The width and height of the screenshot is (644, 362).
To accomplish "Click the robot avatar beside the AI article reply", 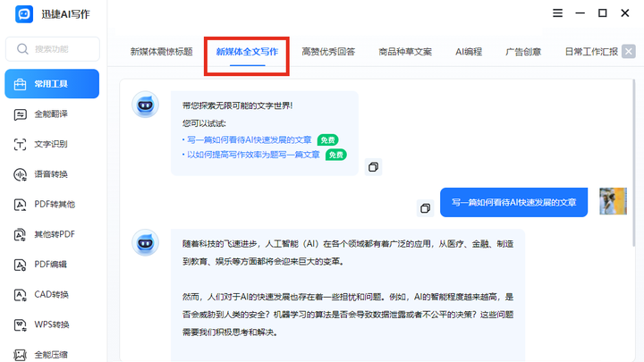I will pos(146,242).
